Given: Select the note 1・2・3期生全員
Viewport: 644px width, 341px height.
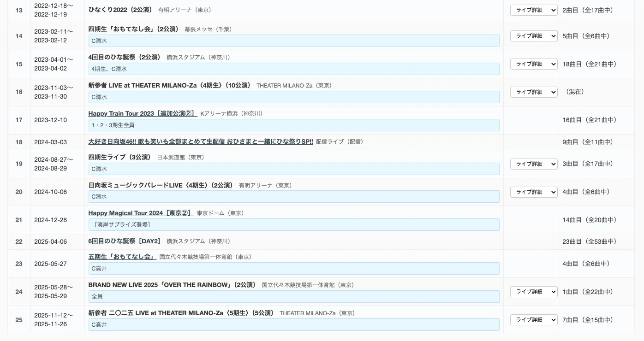Looking at the screenshot, I should pyautogui.click(x=294, y=125).
